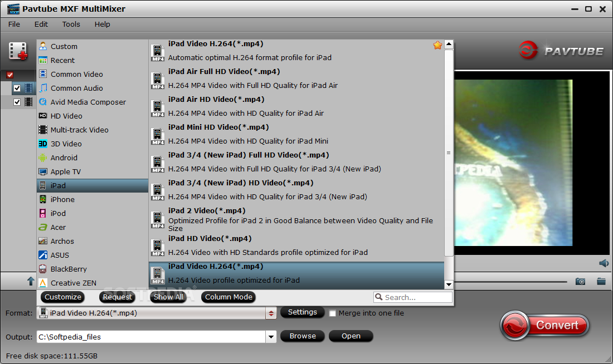This screenshot has width=613, height=364.
Task: Select the Common Video category
Action: point(93,74)
